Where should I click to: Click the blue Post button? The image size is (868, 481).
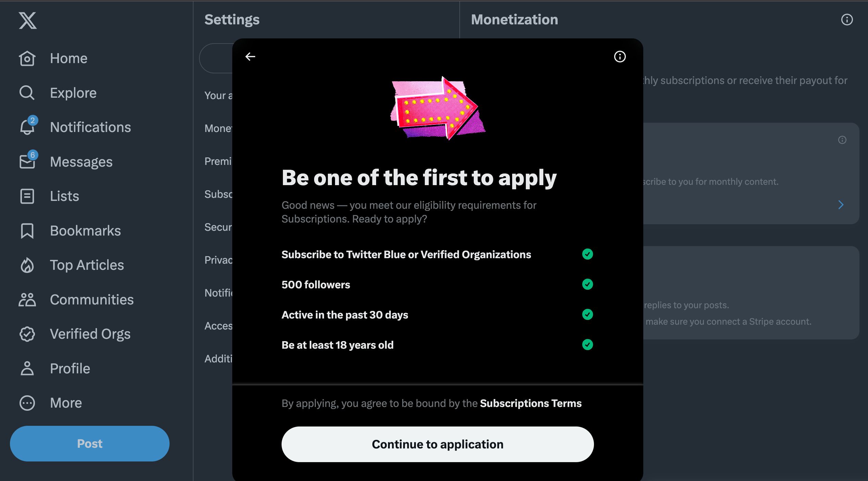89,443
